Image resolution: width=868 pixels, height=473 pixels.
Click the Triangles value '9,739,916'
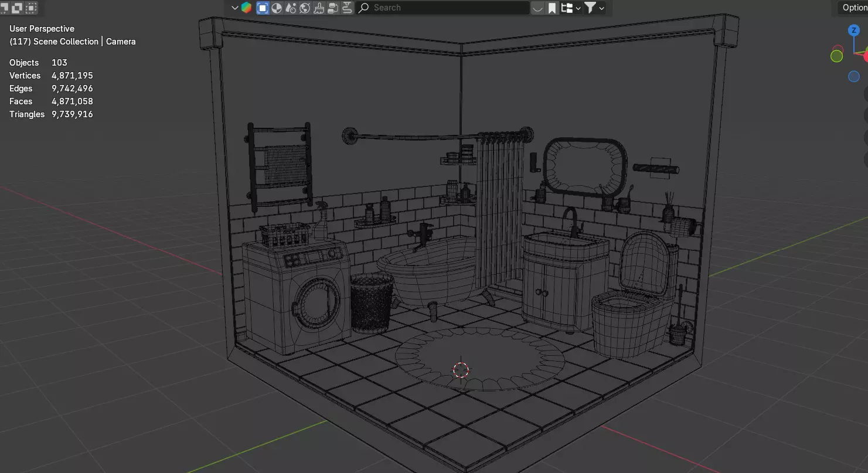tap(72, 114)
